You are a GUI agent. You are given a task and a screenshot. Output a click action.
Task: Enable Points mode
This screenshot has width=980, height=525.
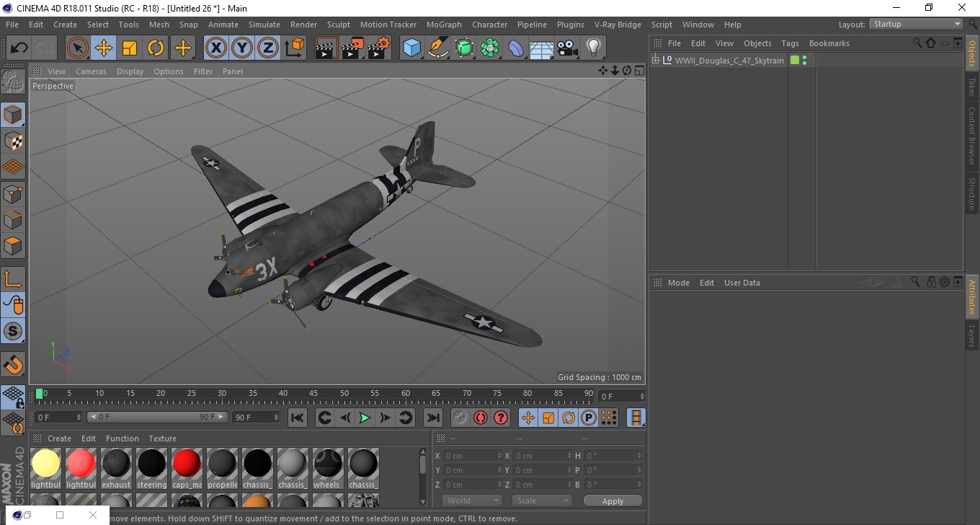pyautogui.click(x=13, y=193)
